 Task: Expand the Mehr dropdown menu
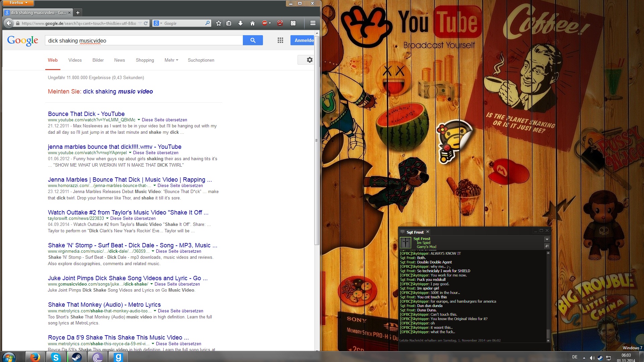171,60
